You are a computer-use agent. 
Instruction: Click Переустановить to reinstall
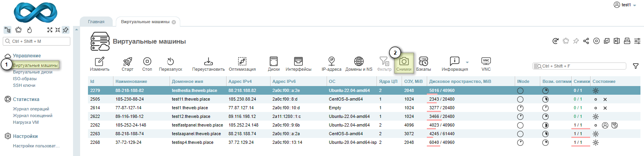[209, 64]
